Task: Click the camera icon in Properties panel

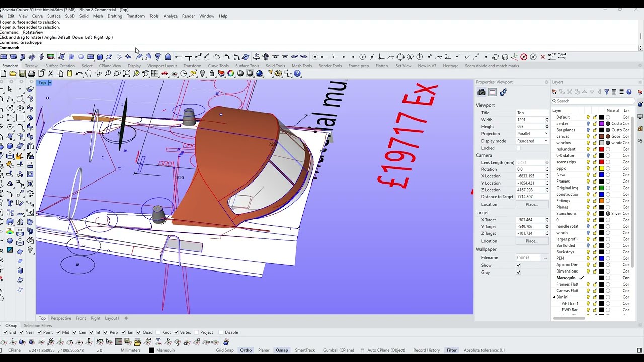Action: (x=481, y=93)
